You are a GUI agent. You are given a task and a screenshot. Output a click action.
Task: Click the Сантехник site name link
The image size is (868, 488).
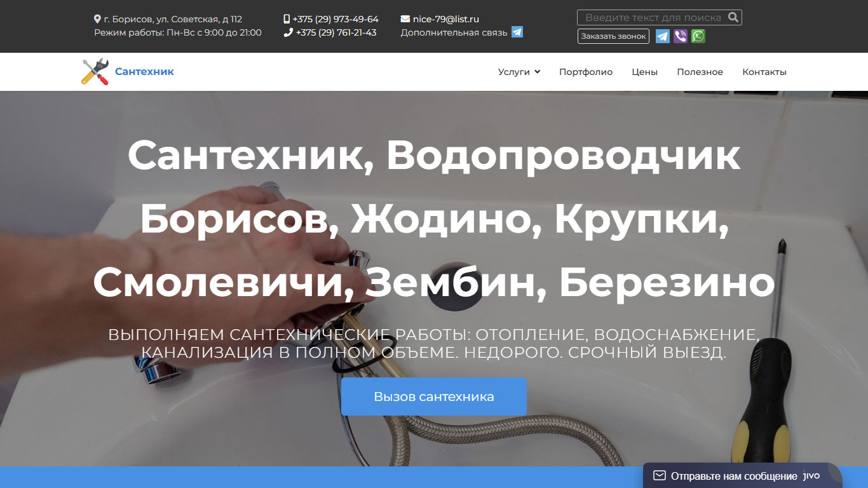pyautogui.click(x=144, y=72)
